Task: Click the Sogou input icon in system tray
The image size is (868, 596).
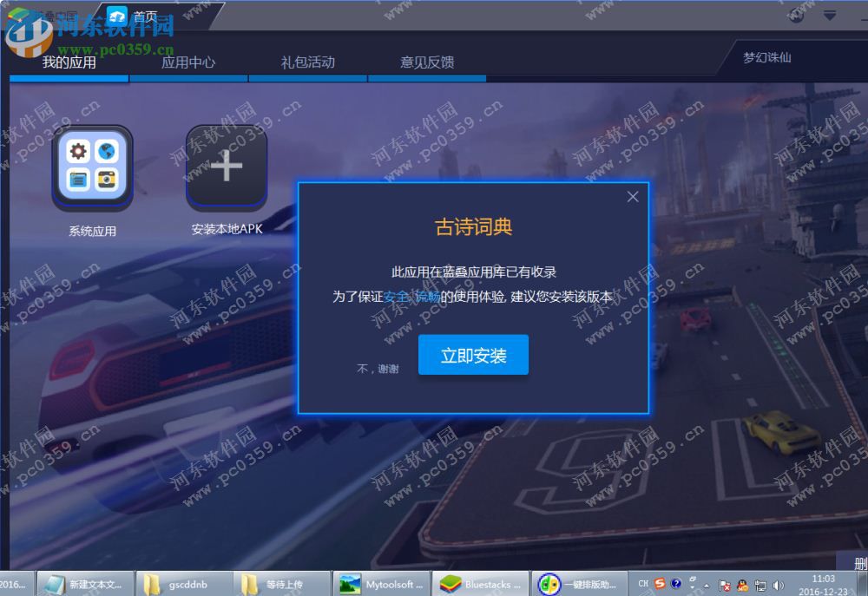Action: (660, 584)
